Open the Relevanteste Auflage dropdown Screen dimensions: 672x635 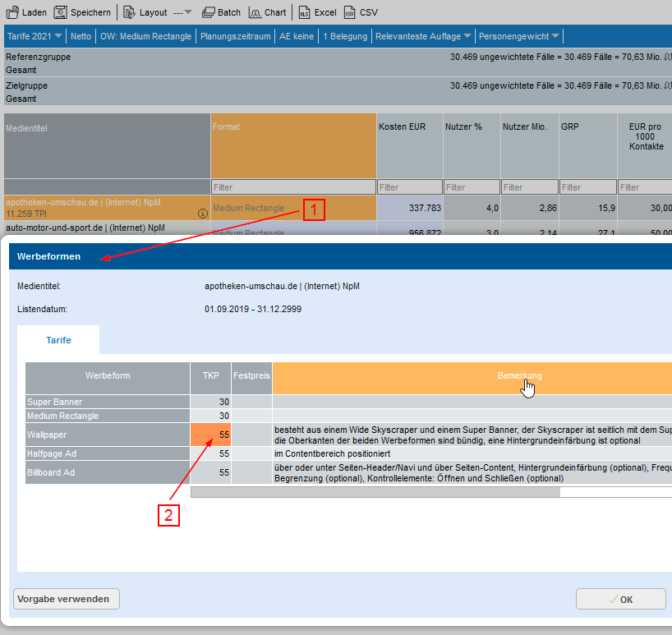point(423,36)
